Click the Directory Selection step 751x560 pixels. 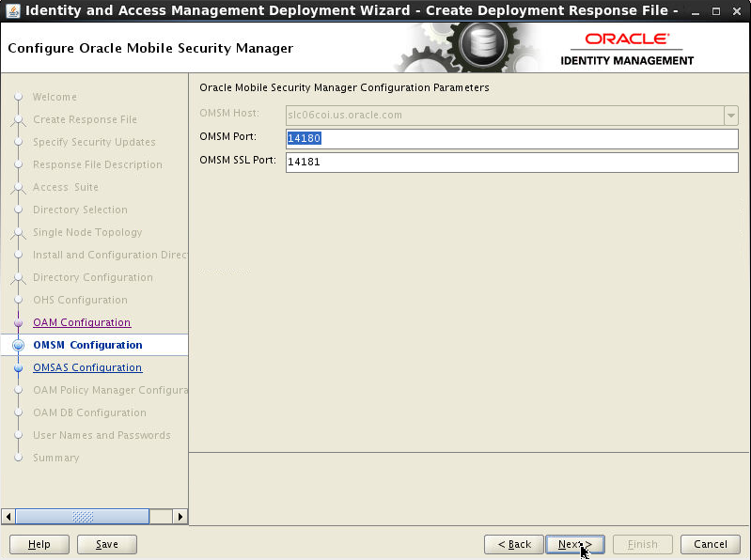pos(80,210)
